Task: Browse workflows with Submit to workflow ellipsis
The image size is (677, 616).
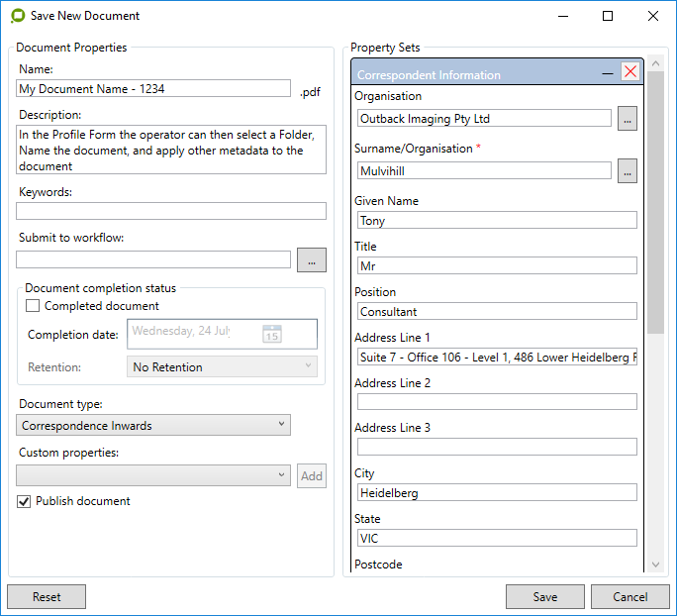Action: pyautogui.click(x=311, y=260)
